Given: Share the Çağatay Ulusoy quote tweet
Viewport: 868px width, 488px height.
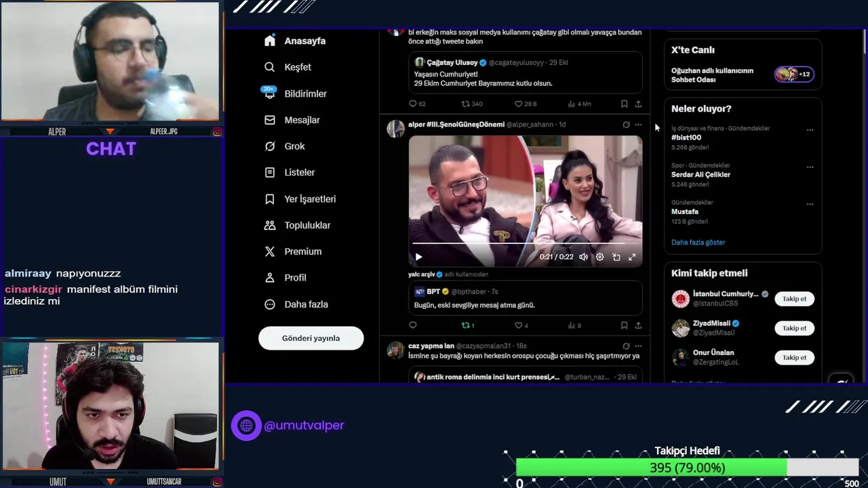Looking at the screenshot, I should tap(638, 104).
